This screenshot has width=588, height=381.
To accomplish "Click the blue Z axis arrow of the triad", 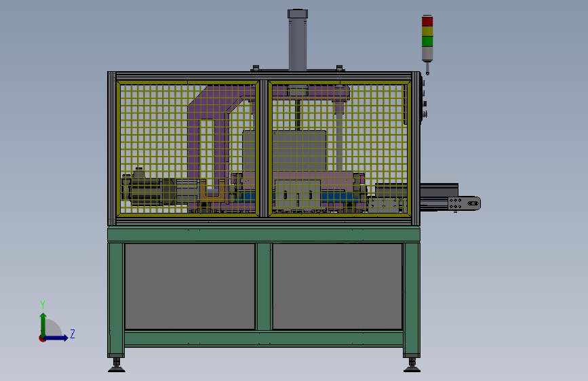I will [57, 338].
